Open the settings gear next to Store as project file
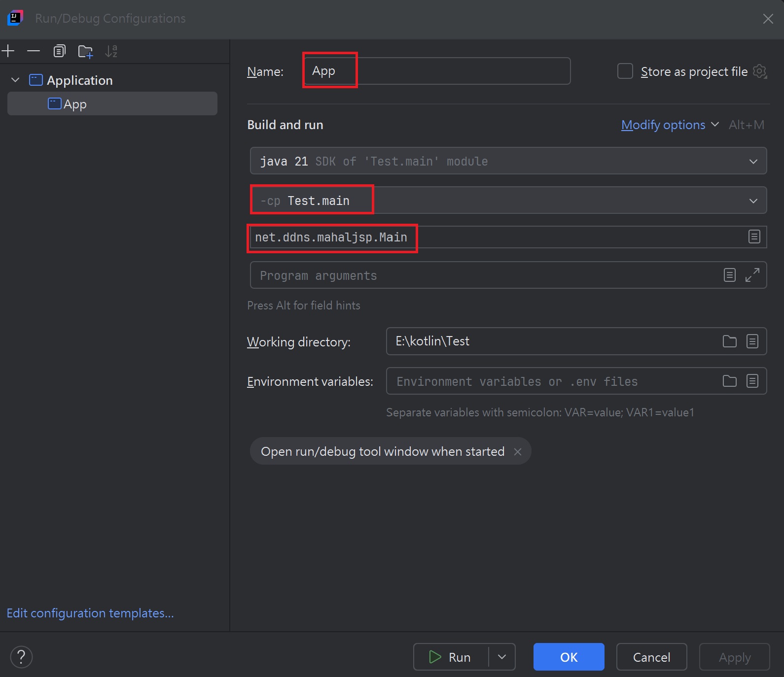This screenshot has height=677, width=784. [760, 71]
